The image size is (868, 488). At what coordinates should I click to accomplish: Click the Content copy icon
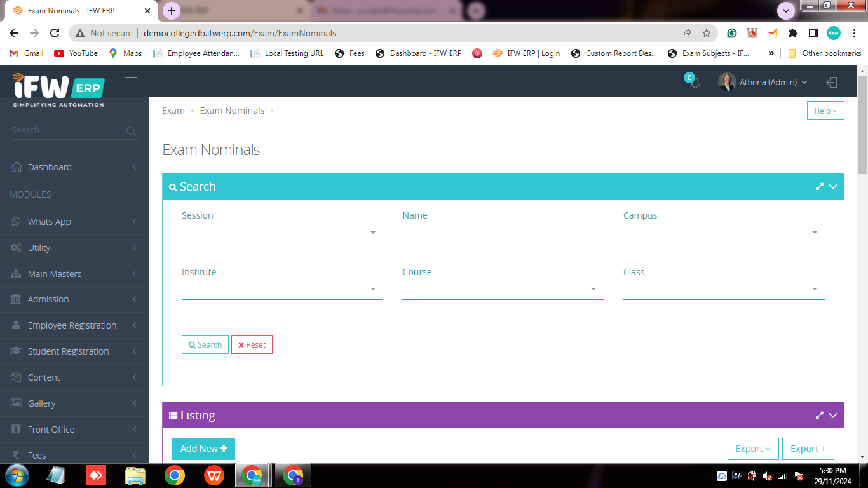pyautogui.click(x=16, y=377)
